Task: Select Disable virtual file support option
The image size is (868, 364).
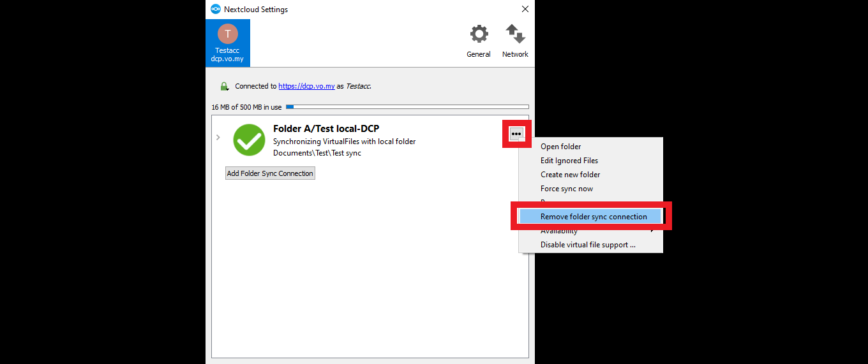Action: (x=588, y=245)
